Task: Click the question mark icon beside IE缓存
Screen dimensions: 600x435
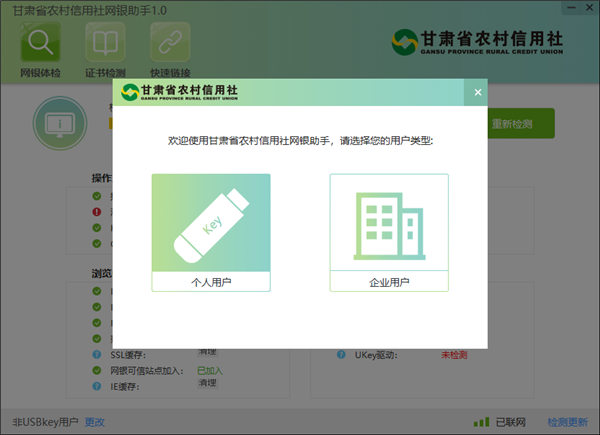Action: pyautogui.click(x=97, y=386)
